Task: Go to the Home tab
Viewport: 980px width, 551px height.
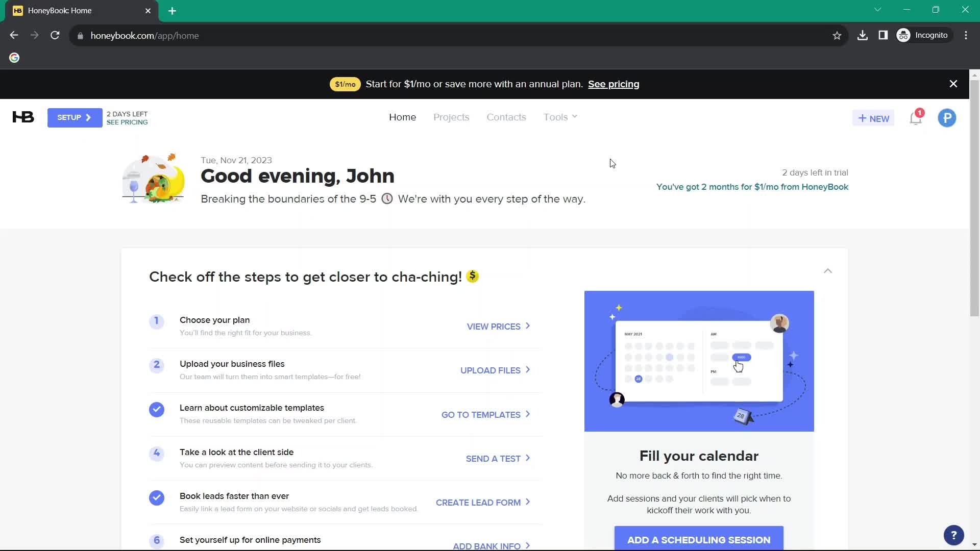Action: pos(402,117)
